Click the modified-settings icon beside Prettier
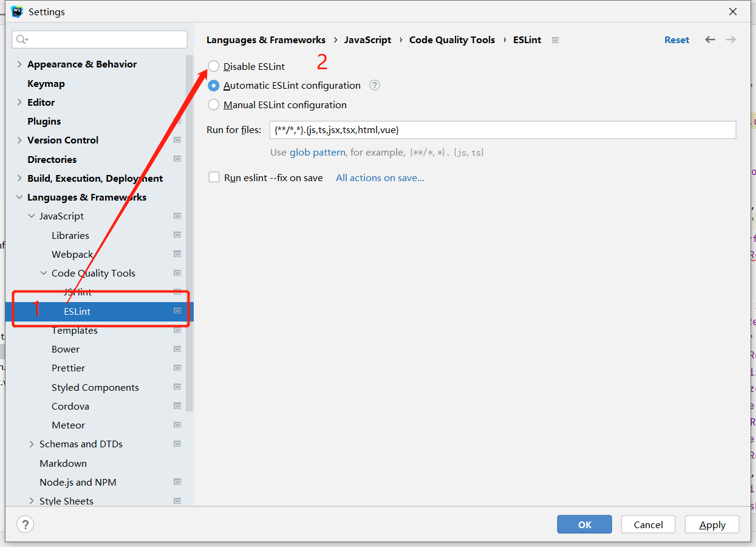Viewport: 756px width, 547px height. point(177,368)
